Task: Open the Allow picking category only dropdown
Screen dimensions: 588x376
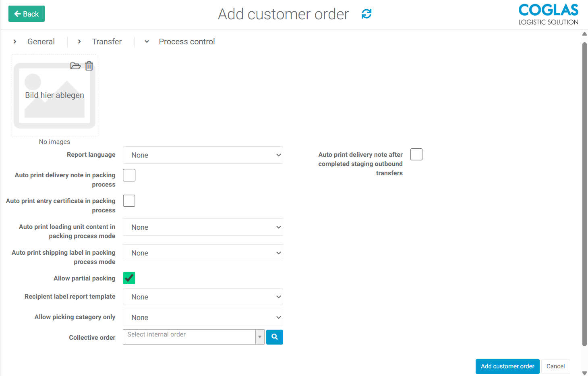Action: [203, 318]
